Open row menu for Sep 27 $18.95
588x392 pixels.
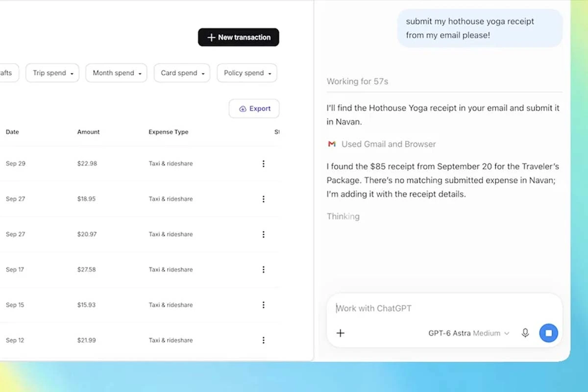click(264, 199)
